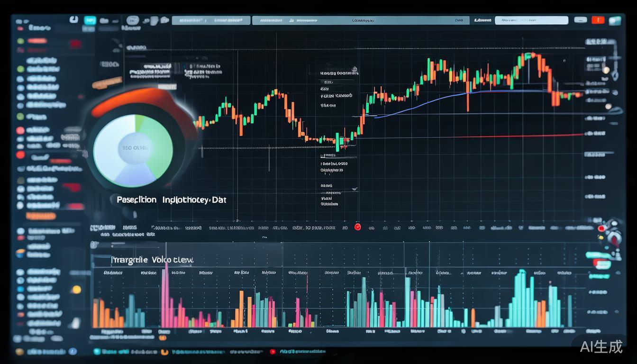The image size is (637, 364).
Task: Click the yellow dot icon in left sidebar
Action: tap(76, 289)
